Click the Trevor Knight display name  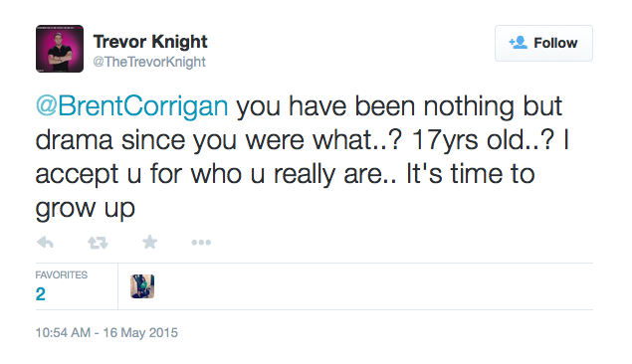click(x=150, y=42)
